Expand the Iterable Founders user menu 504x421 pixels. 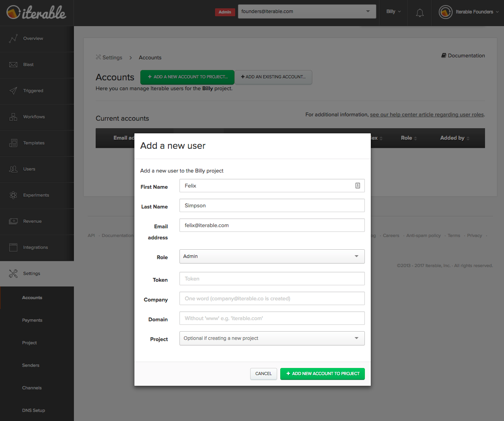point(477,12)
